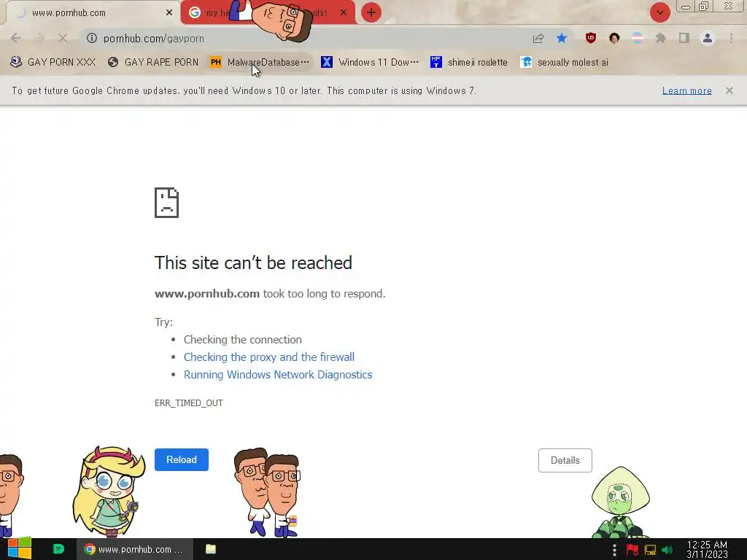
Task: Click the green Peridot shimeji character
Action: (x=620, y=502)
